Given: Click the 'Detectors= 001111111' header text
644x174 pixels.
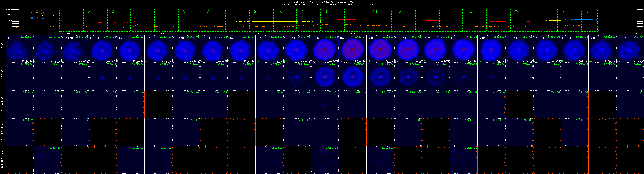Looking at the screenshot, I should click(358, 4).
